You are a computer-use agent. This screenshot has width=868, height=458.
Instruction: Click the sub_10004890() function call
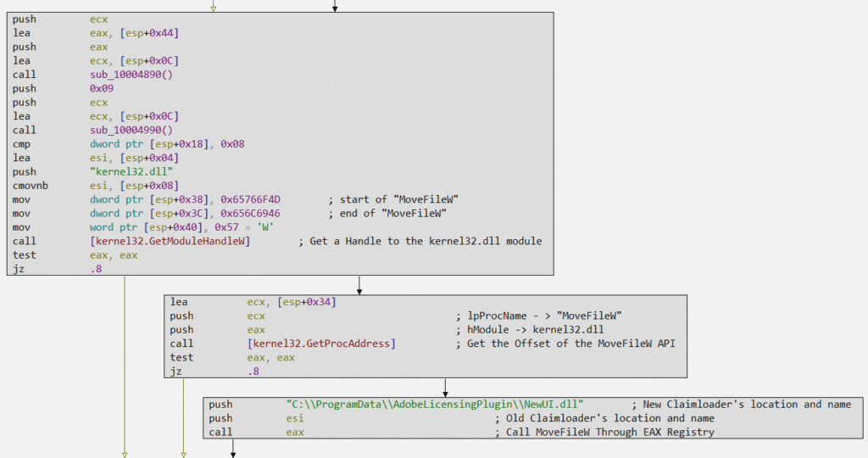point(131,75)
